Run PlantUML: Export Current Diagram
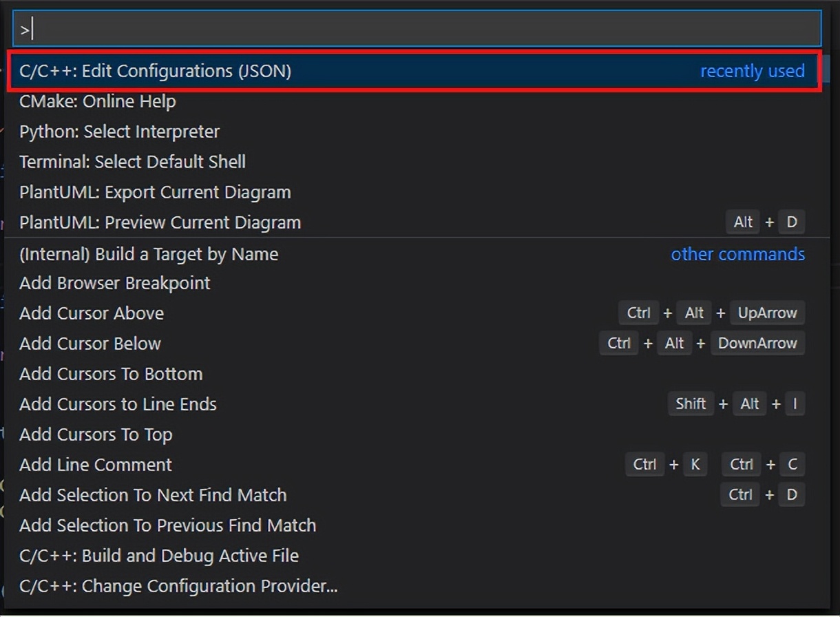This screenshot has height=617, width=840. click(x=155, y=192)
